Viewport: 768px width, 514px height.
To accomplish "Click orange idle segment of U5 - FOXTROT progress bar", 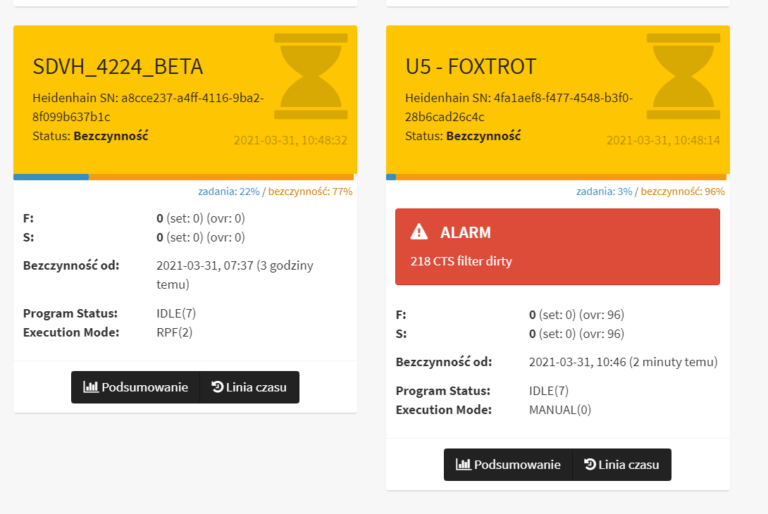I will coord(561,177).
